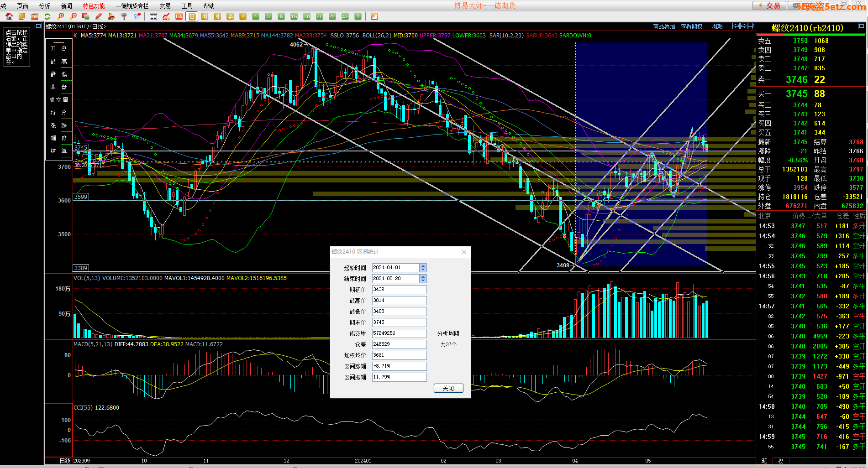Select the custom X period button
This screenshot has width=868, height=468.
click(243, 16)
